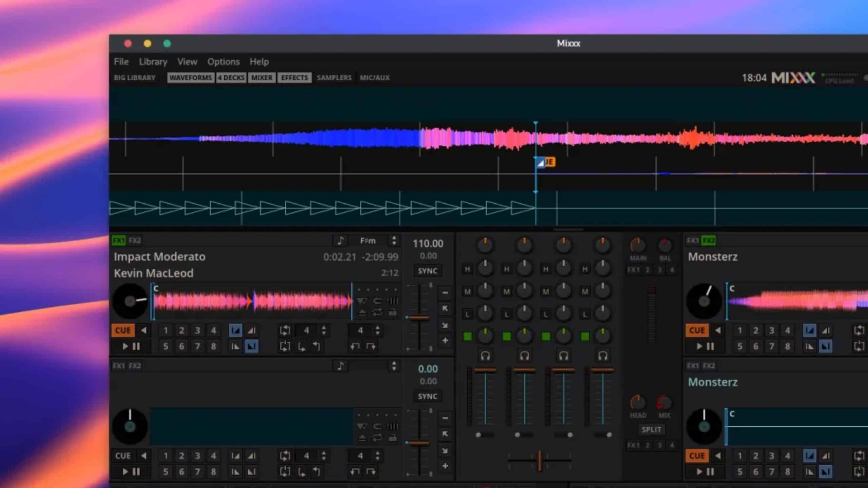Image resolution: width=868 pixels, height=488 pixels.
Task: Open the Library menu
Action: 153,62
